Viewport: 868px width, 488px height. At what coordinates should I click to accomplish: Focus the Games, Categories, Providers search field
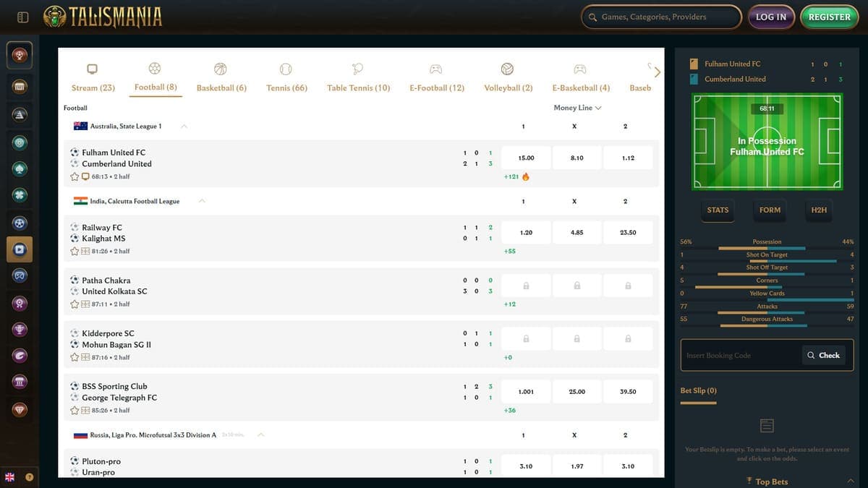click(661, 17)
